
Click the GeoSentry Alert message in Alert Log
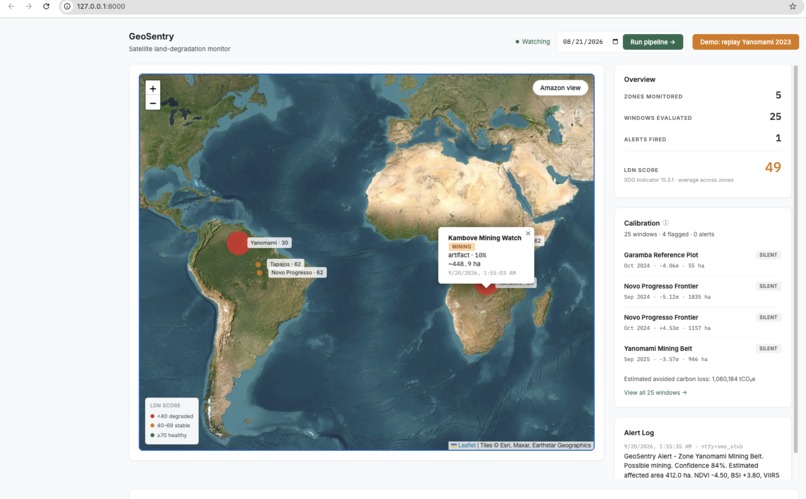[701, 466]
